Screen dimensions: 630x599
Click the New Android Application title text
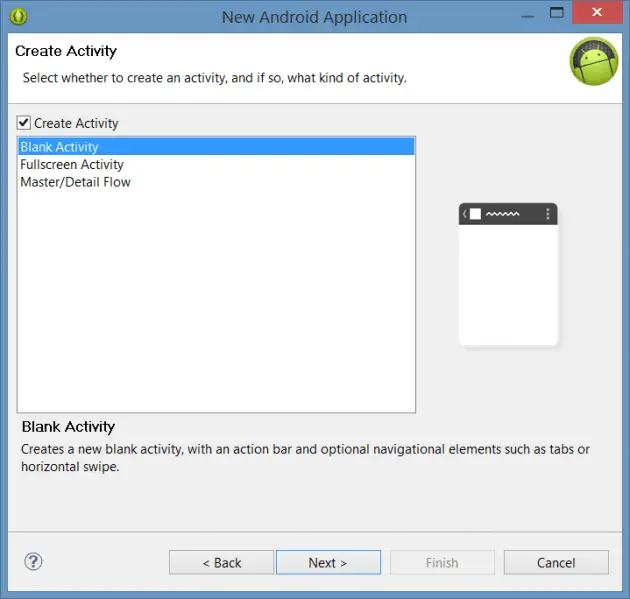coord(314,17)
